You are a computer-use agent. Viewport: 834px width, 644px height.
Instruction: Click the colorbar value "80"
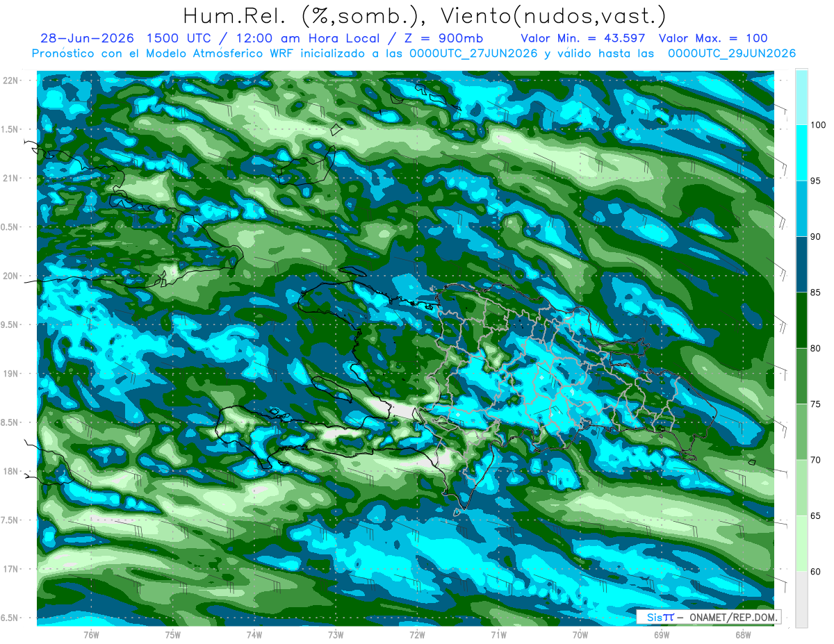click(x=815, y=348)
